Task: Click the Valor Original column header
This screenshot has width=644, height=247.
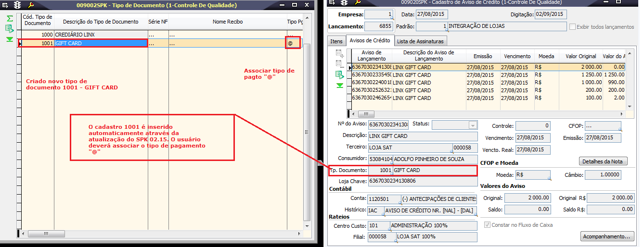Action: point(580,56)
